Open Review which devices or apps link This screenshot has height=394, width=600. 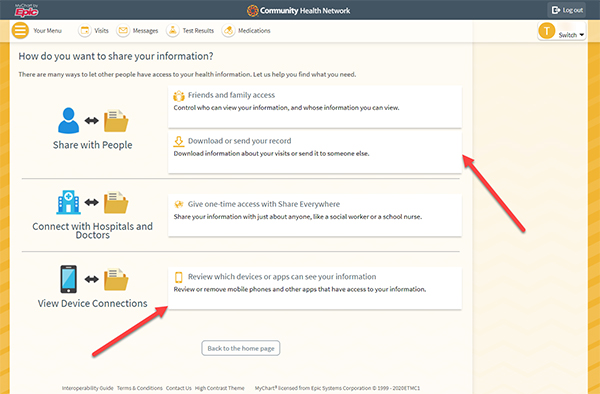[x=315, y=288]
